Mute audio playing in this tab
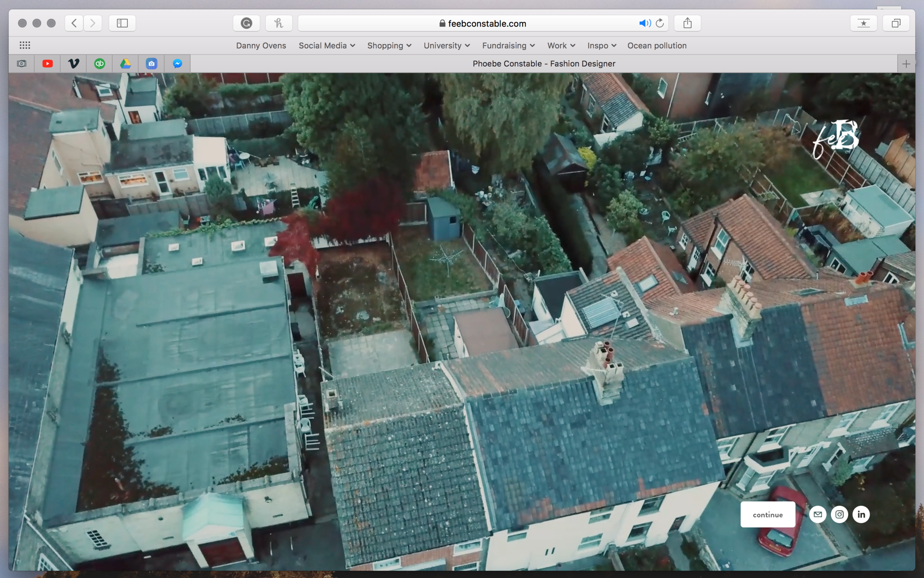The height and width of the screenshot is (578, 924). pos(645,23)
